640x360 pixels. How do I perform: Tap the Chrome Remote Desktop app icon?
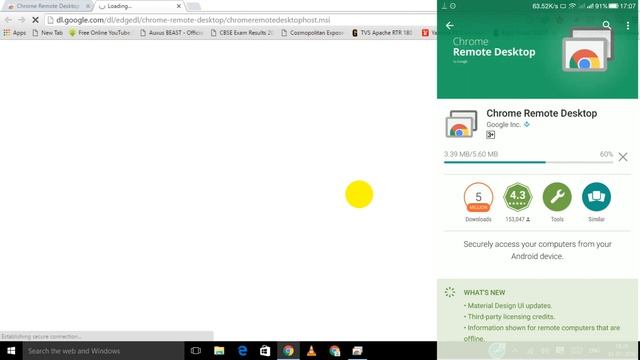pos(461,124)
